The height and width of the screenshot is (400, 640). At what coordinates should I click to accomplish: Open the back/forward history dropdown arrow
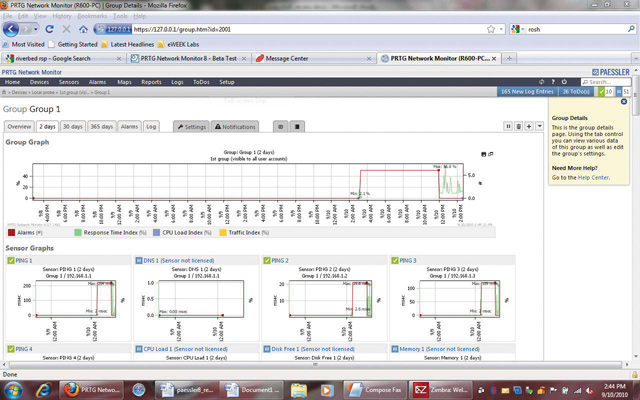36,29
